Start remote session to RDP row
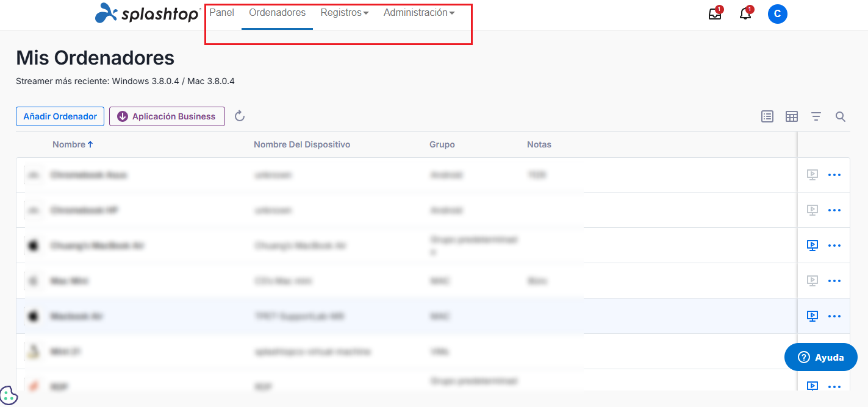Viewport: 868px width, 407px height. pos(812,386)
